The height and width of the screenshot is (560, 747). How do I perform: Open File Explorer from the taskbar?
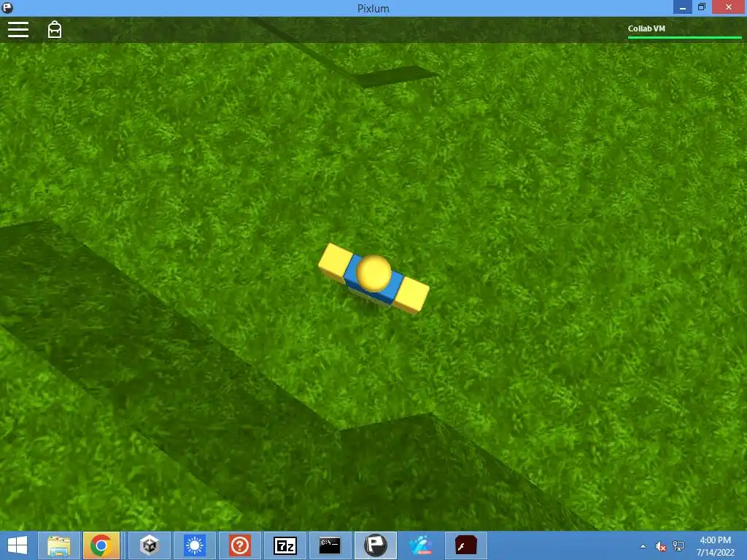point(58,545)
